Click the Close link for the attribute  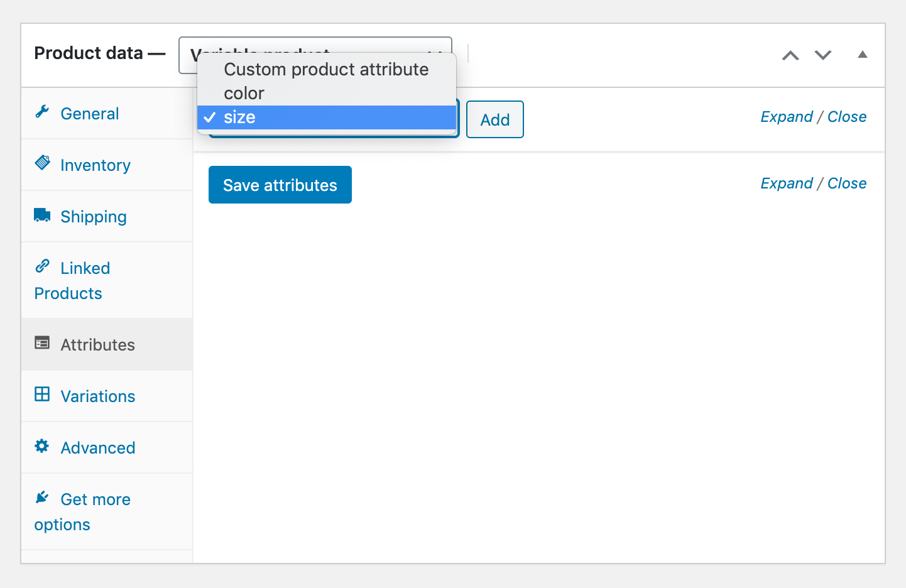(x=847, y=117)
